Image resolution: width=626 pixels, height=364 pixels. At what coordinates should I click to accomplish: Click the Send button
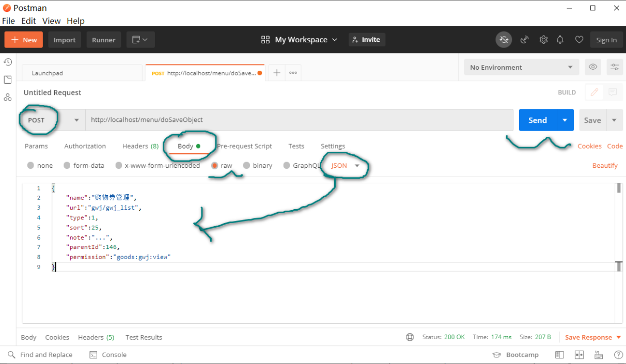point(538,120)
